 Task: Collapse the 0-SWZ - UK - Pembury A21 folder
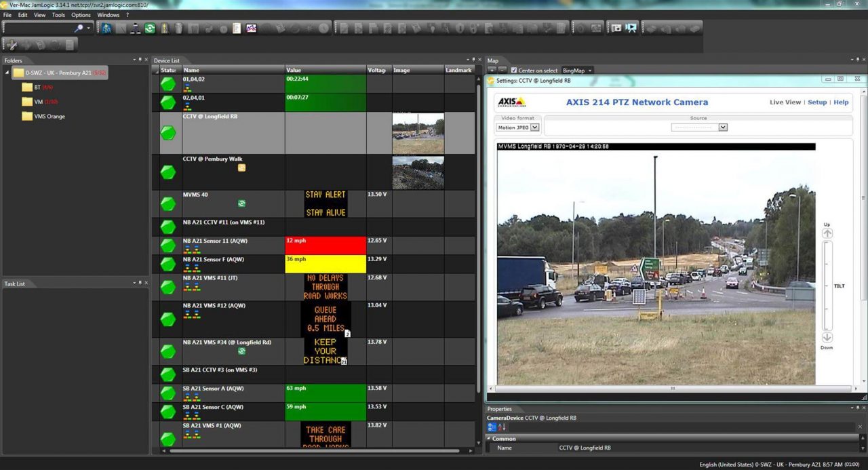pyautogui.click(x=7, y=73)
